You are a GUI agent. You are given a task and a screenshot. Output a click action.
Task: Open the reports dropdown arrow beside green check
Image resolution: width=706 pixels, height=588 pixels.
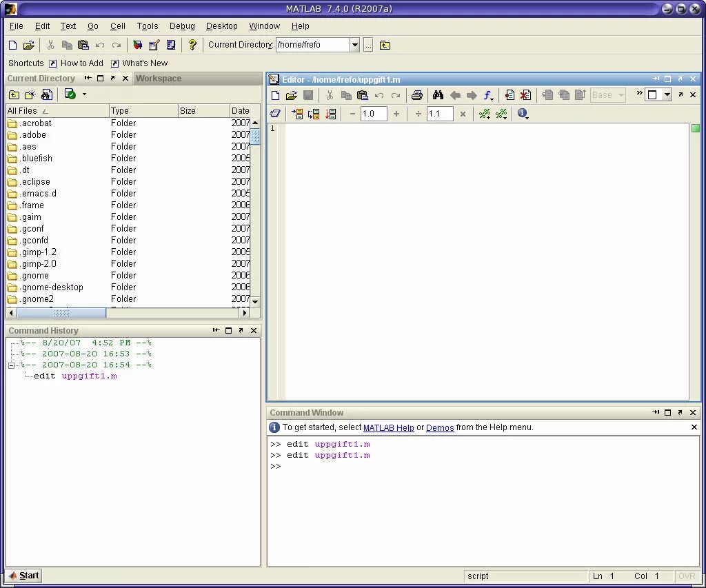coord(84,94)
